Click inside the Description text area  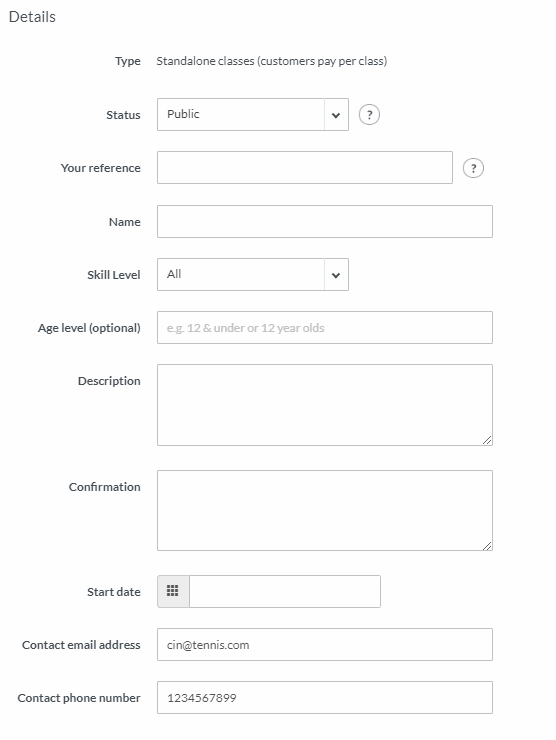tap(325, 405)
